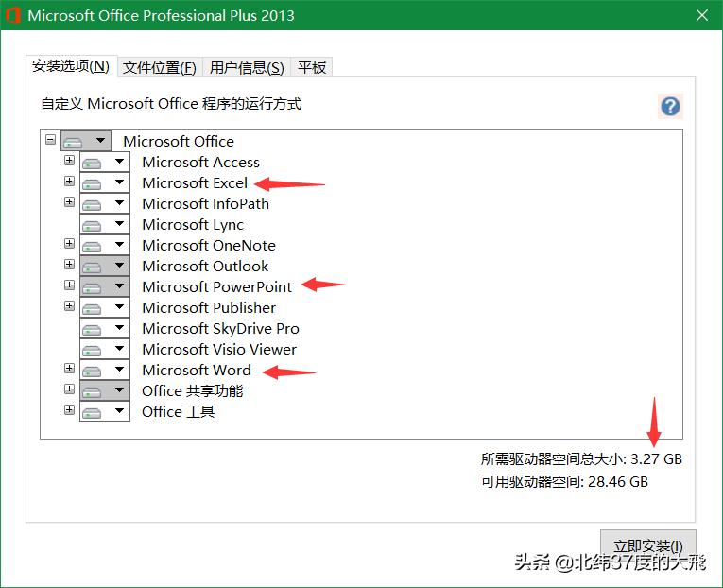Collapse the Microsoft Office root node
The height and width of the screenshot is (588, 723).
pos(51,139)
